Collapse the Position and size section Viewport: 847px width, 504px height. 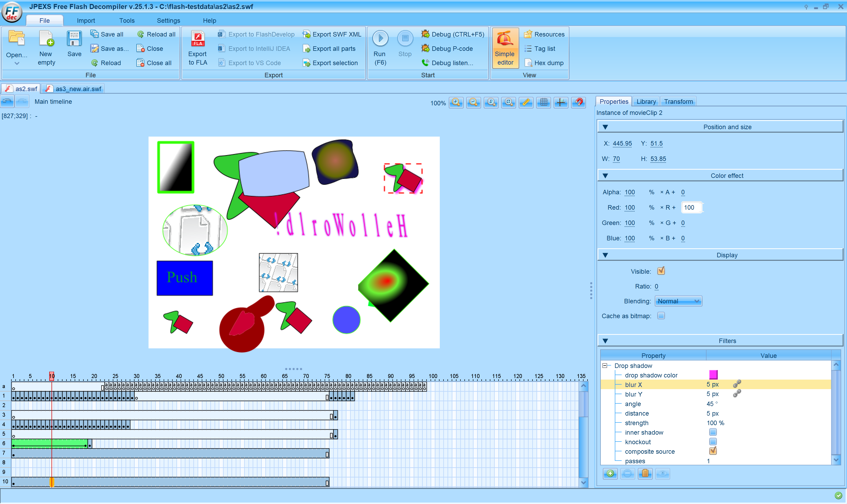(x=605, y=127)
